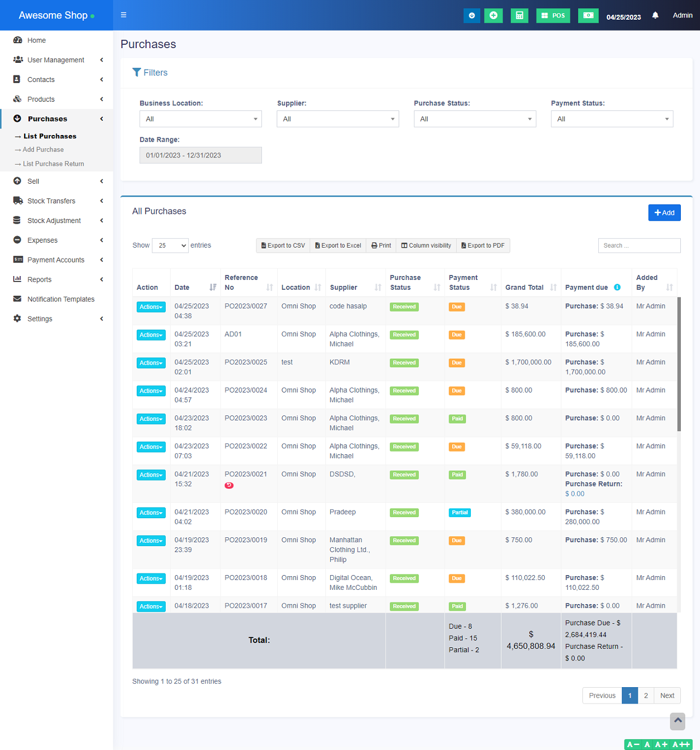Click purchase return icon under PO2023/0021

(229, 485)
